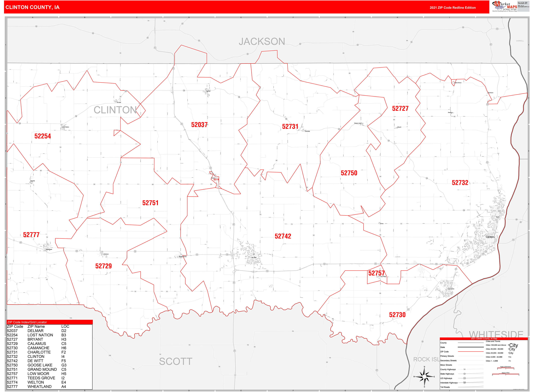Click the Lost Nation town label
The height and width of the screenshot is (392, 534).
click(x=66, y=127)
